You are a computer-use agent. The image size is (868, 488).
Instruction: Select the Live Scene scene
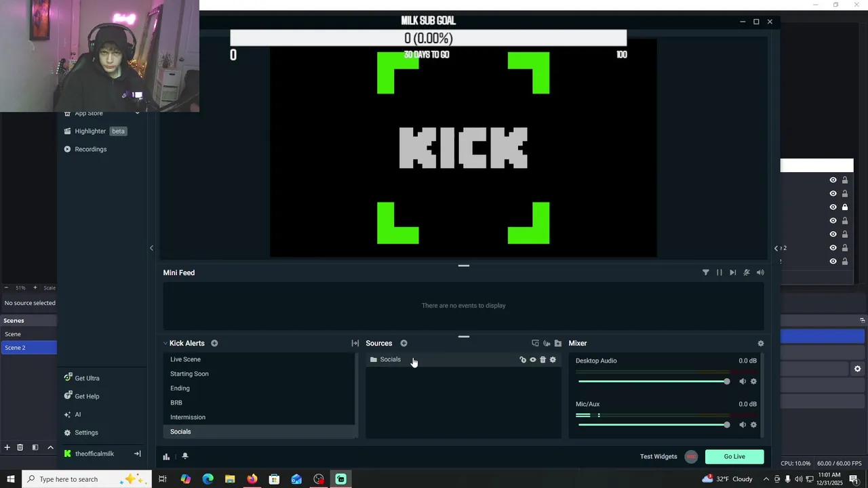coord(259,359)
